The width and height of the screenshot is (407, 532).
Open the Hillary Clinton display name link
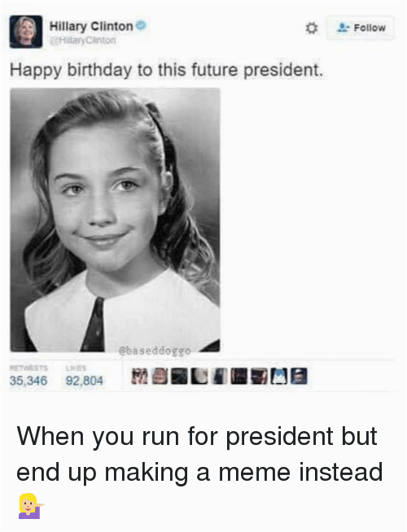91,26
